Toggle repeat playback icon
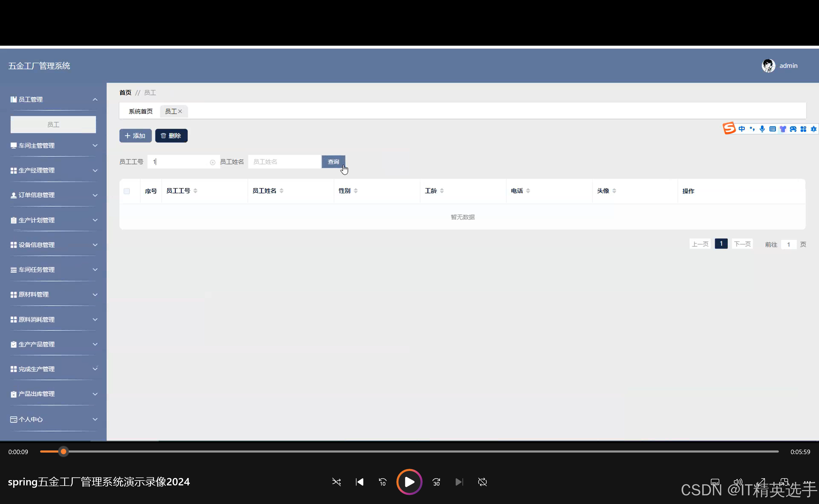Screen dimensions: 819x504 click(x=482, y=482)
